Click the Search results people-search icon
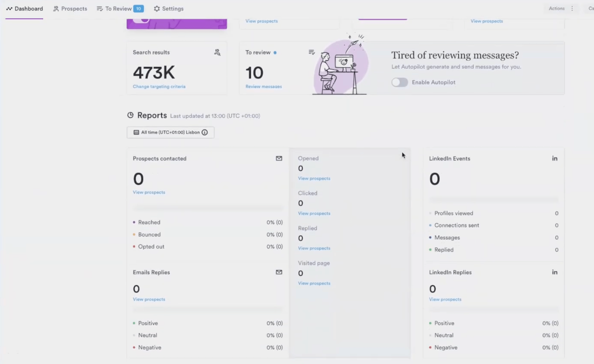The height and width of the screenshot is (364, 594). point(217,52)
